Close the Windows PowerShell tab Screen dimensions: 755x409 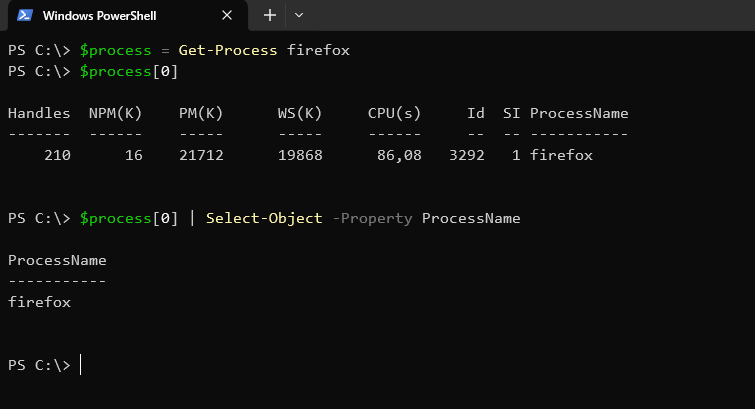pos(227,16)
